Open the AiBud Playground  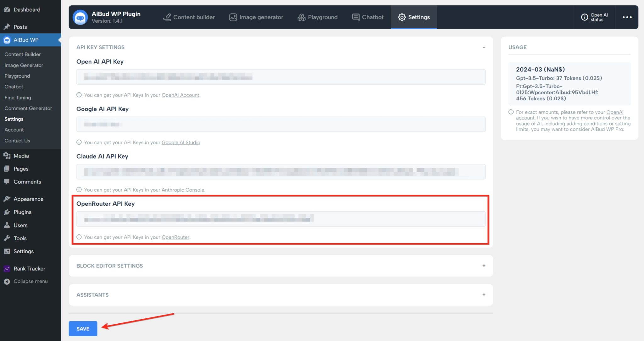pos(318,17)
